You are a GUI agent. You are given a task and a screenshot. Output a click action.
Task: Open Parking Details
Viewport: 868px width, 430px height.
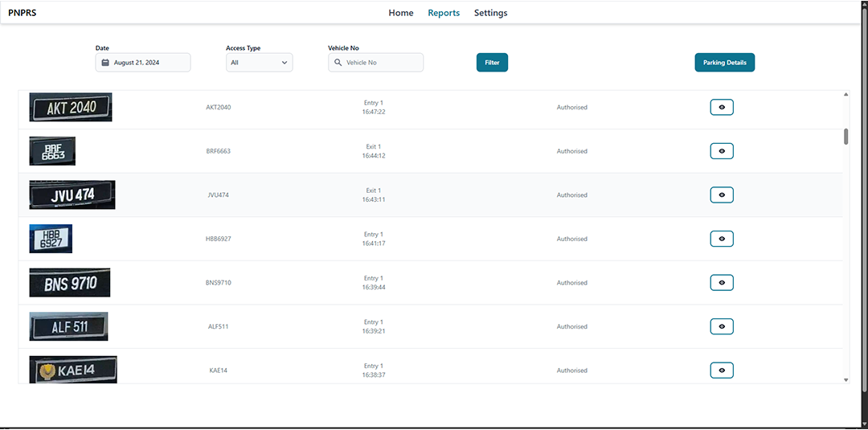point(724,63)
